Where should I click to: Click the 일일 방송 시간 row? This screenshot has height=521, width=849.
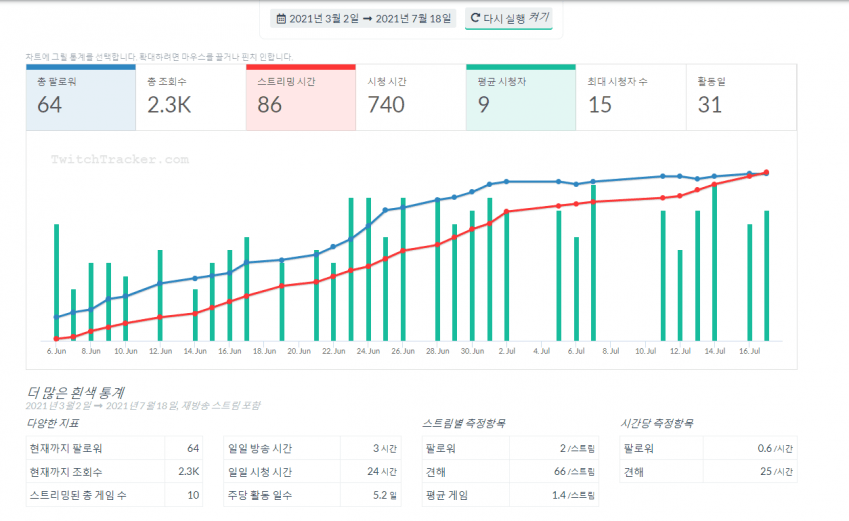312,448
